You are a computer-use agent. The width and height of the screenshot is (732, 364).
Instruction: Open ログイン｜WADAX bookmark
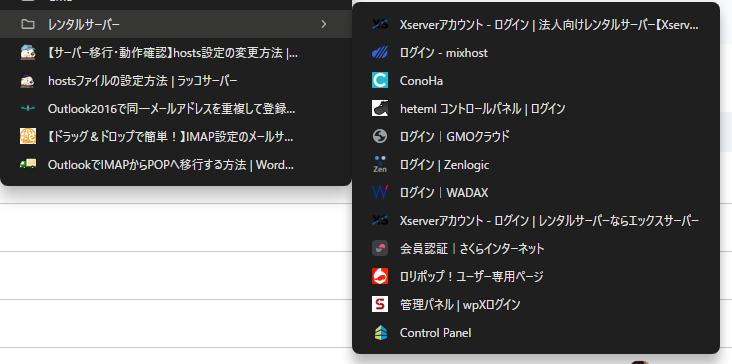pyautogui.click(x=535, y=193)
